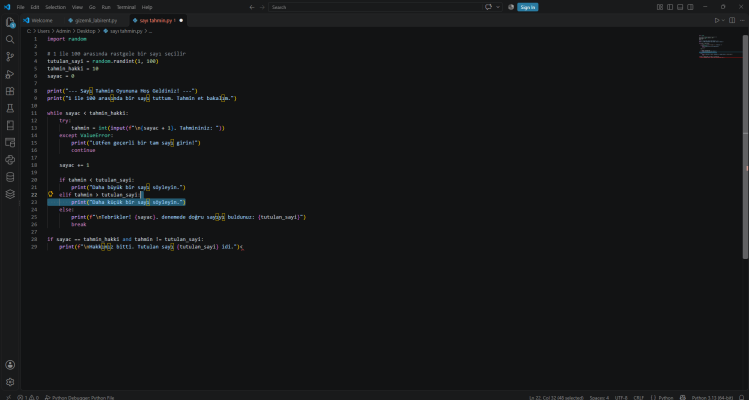The image size is (749, 400).
Task: Change indentation via Spaces: 4
Action: coord(599,397)
